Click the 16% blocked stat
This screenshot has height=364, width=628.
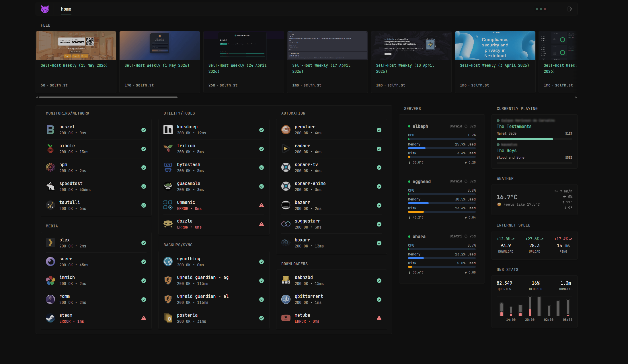536,283
